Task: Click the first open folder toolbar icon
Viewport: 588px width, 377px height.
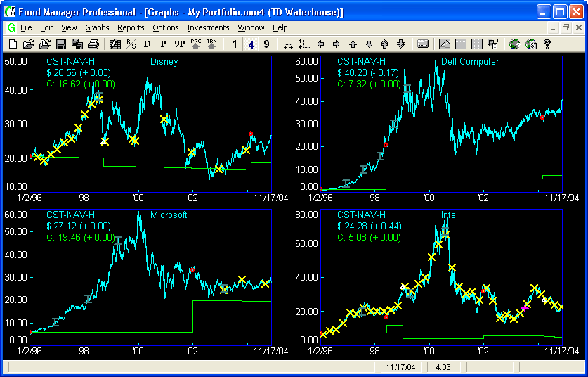Action: [29, 44]
